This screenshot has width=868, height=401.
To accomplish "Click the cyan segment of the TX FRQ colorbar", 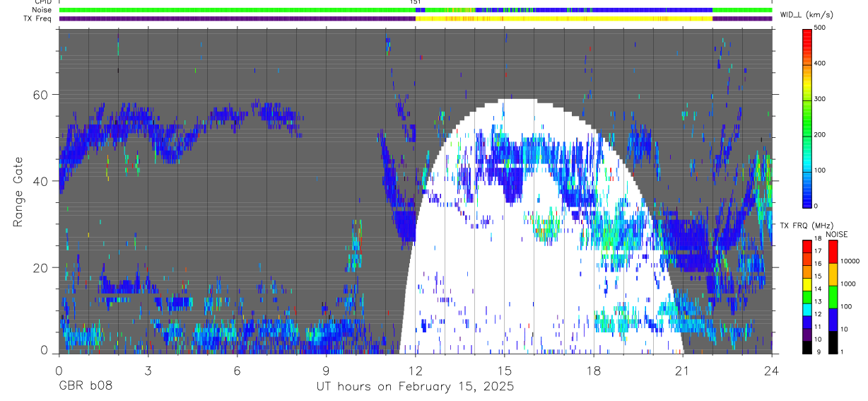I will 807,309.
